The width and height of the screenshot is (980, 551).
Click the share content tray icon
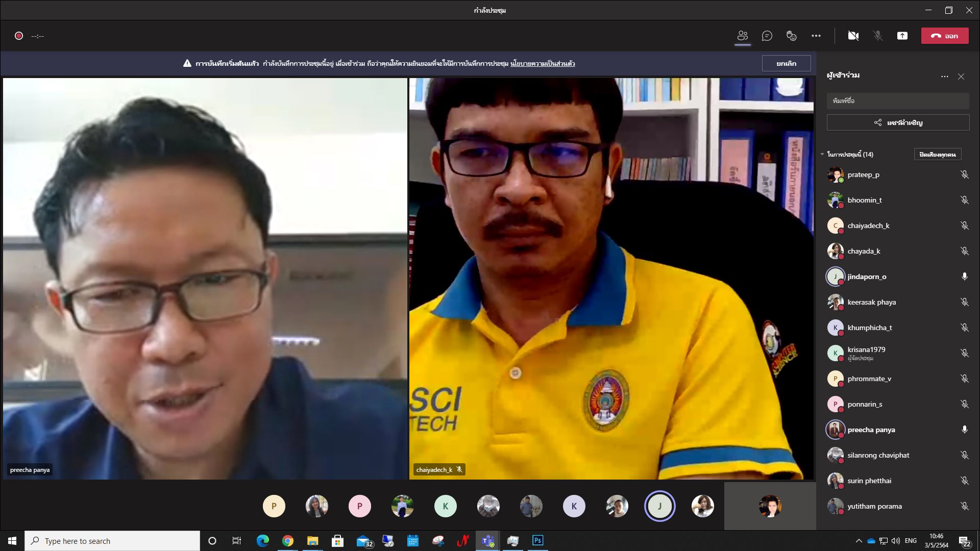pos(902,36)
